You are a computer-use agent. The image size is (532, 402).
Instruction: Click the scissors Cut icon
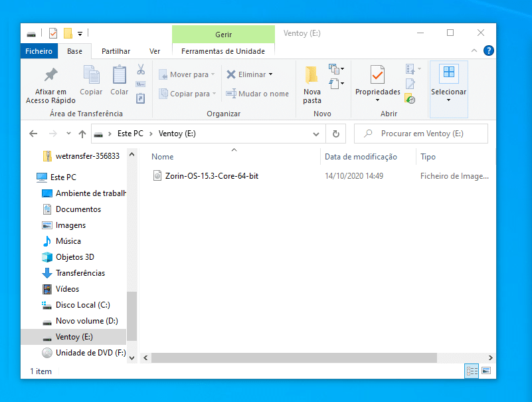click(141, 69)
